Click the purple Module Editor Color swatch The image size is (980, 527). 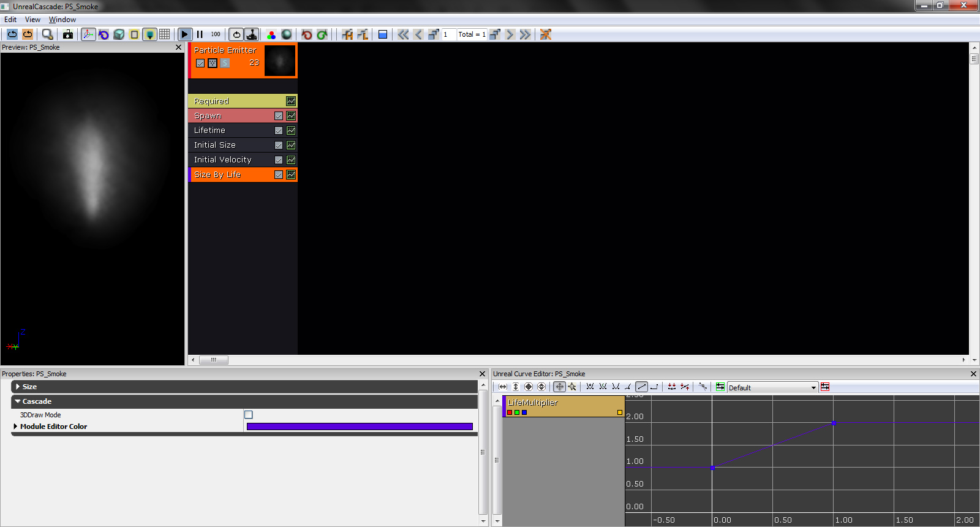pos(360,427)
